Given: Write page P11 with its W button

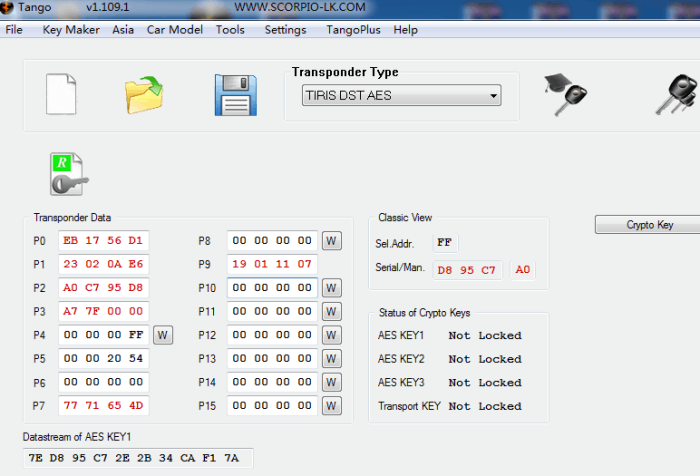Looking at the screenshot, I should (x=332, y=311).
